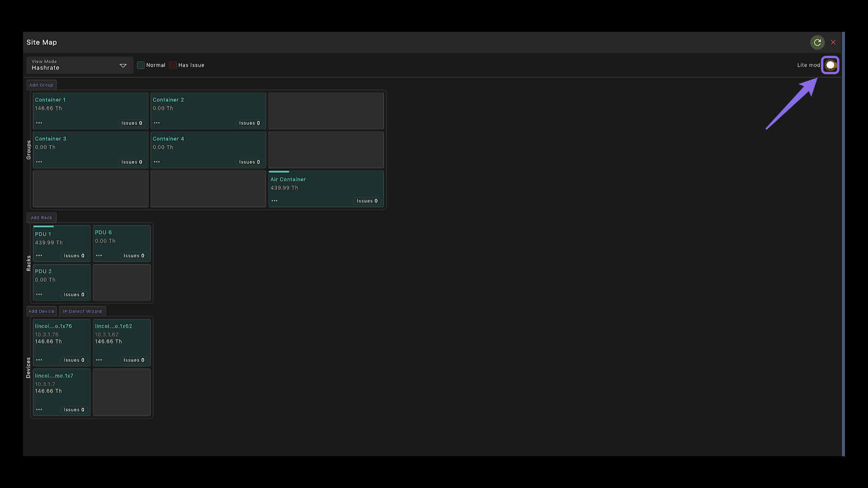The image size is (868, 488).
Task: Click Issues badge on device 10.3.1.76
Action: (x=74, y=360)
